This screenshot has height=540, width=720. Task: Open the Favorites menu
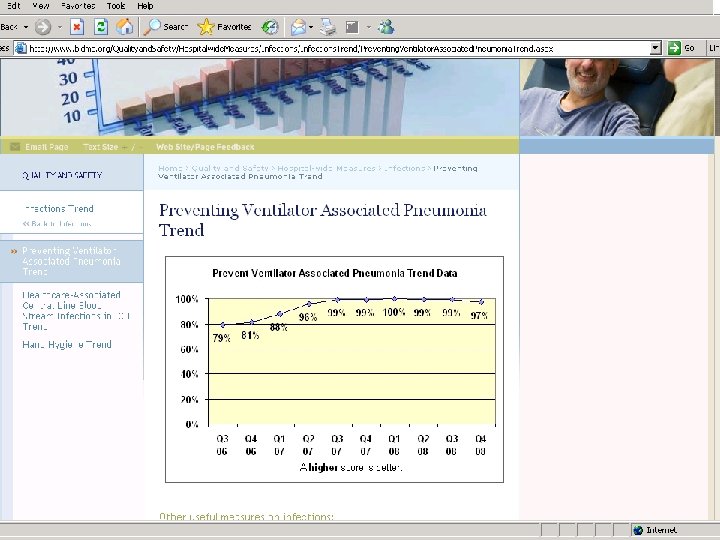coord(78,6)
